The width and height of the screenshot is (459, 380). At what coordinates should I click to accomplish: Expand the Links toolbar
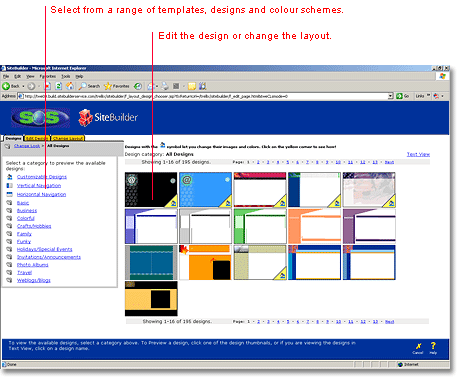429,95
